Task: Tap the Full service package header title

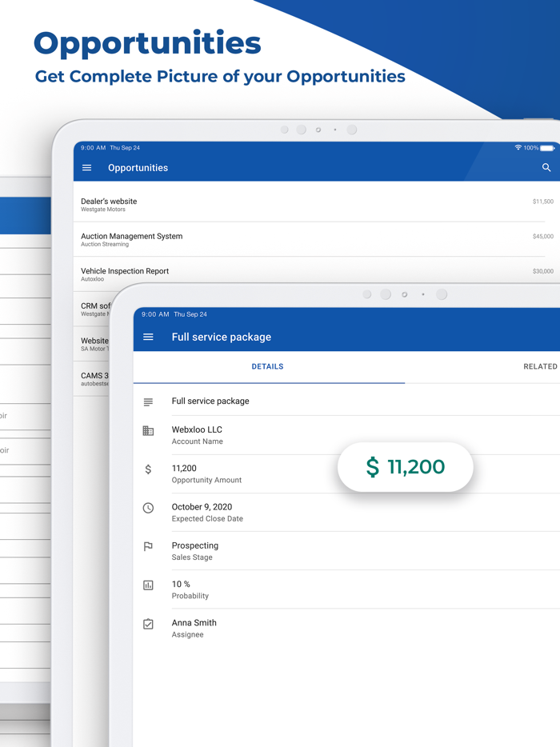Action: pos(221,337)
